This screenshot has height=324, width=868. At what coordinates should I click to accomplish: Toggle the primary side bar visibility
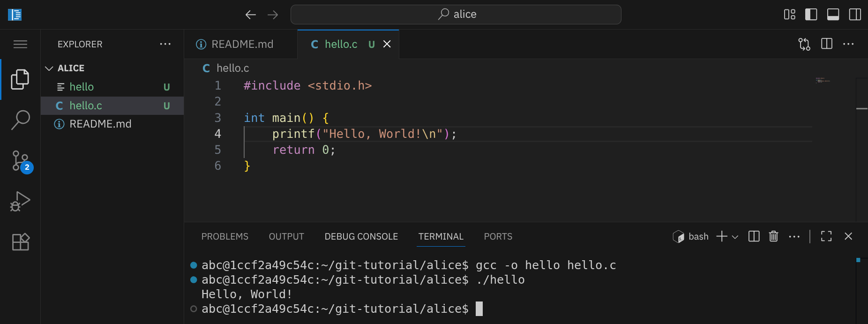[811, 15]
